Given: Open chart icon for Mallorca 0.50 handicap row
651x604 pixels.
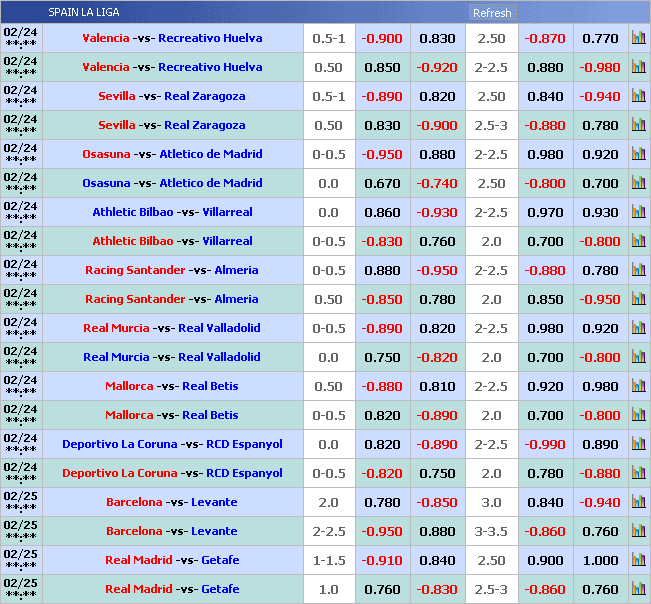Looking at the screenshot, I should (638, 386).
